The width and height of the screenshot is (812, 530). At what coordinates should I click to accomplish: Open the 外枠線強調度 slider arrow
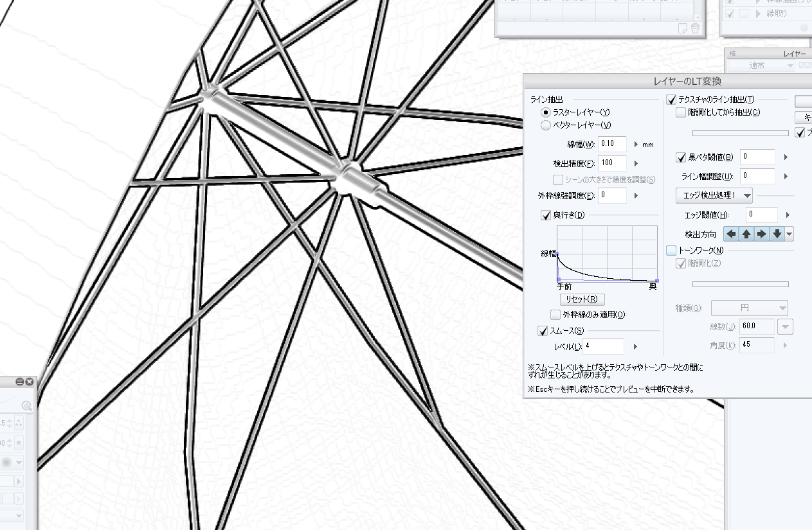click(x=636, y=196)
